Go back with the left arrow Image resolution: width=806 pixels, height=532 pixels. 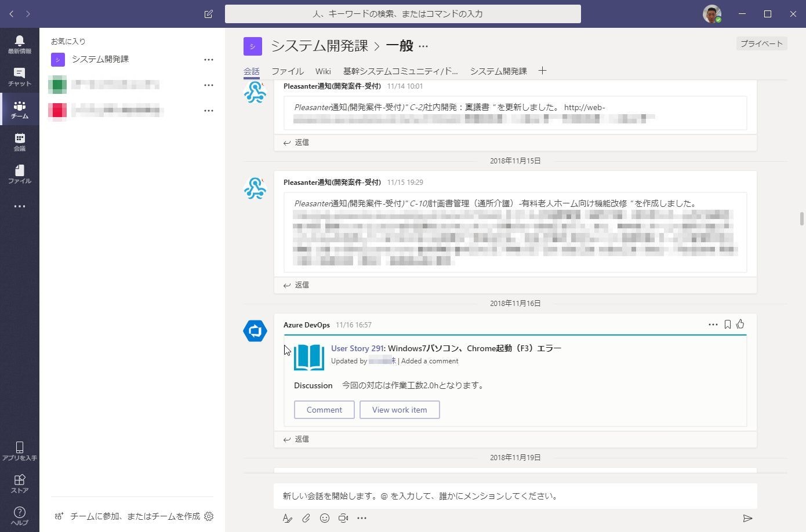tap(12, 14)
